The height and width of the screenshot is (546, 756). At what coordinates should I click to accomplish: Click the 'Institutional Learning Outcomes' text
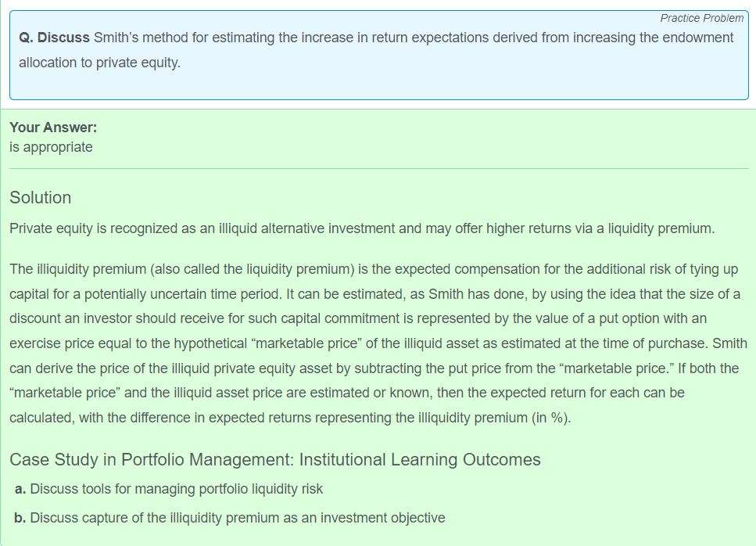pyautogui.click(x=420, y=460)
